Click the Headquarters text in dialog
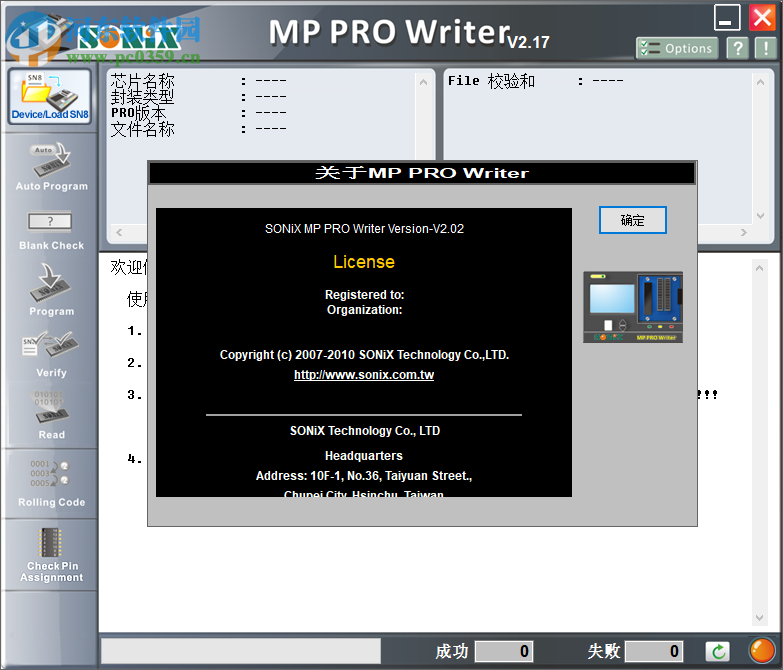The height and width of the screenshot is (670, 783). coord(364,455)
